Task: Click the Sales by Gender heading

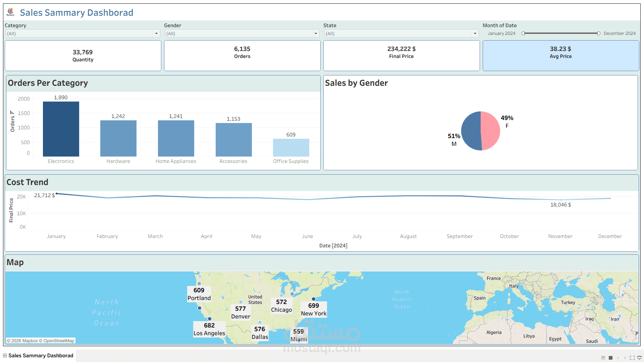Action: coord(356,83)
